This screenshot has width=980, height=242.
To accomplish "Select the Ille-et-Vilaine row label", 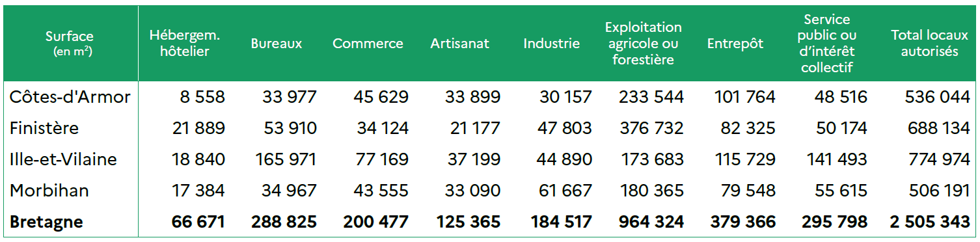I will click(62, 159).
